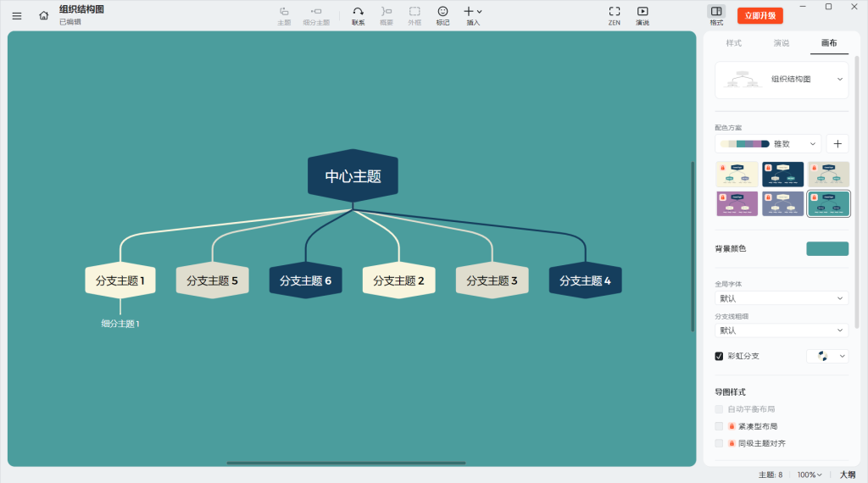This screenshot has width=868, height=483.
Task: Click the 立即升级 upgrade button
Action: 760,15
